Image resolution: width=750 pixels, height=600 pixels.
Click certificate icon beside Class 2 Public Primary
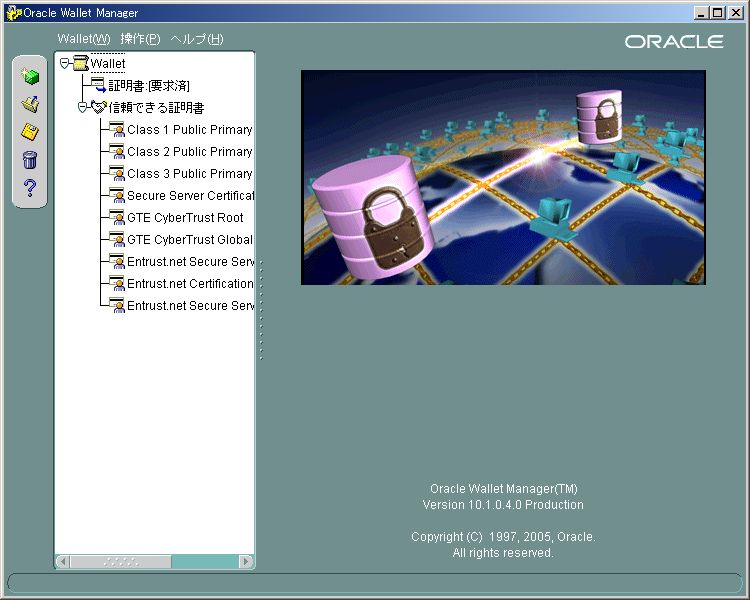click(117, 152)
